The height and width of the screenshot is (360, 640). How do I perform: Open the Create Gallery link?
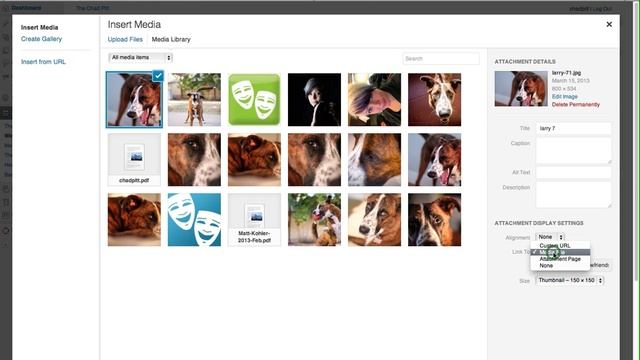click(41, 39)
